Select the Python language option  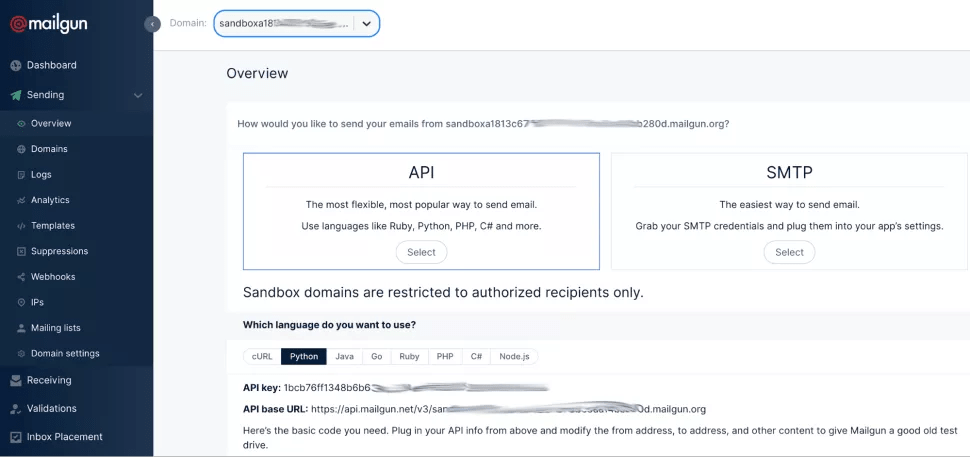[304, 356]
